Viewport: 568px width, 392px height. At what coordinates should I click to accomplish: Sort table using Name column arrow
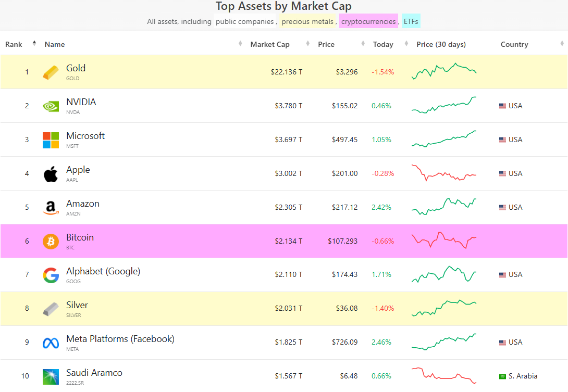tap(240, 43)
